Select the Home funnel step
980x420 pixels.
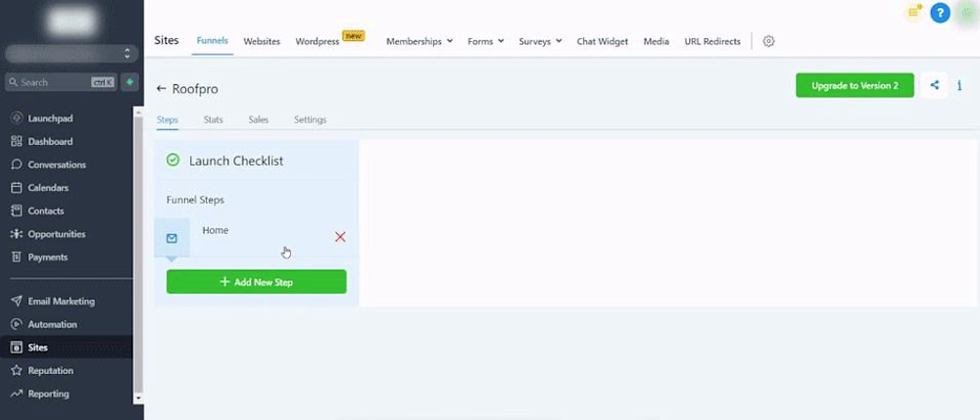tap(256, 238)
